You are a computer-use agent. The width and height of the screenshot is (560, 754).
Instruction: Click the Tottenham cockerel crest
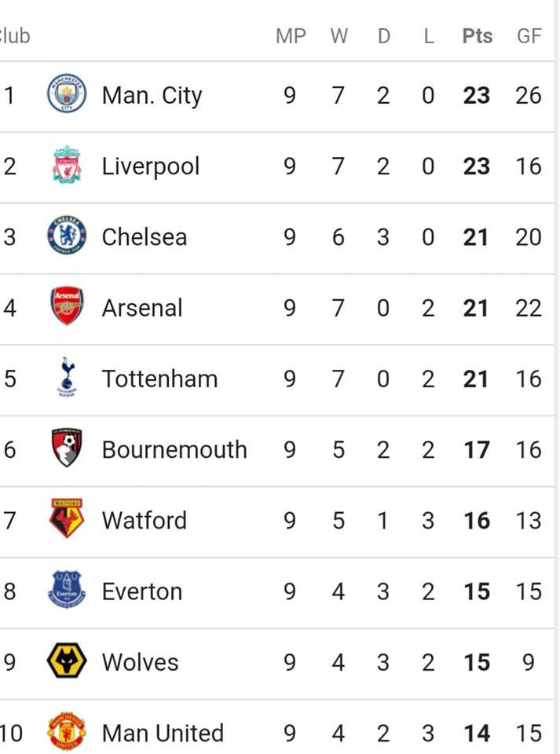coord(67,377)
